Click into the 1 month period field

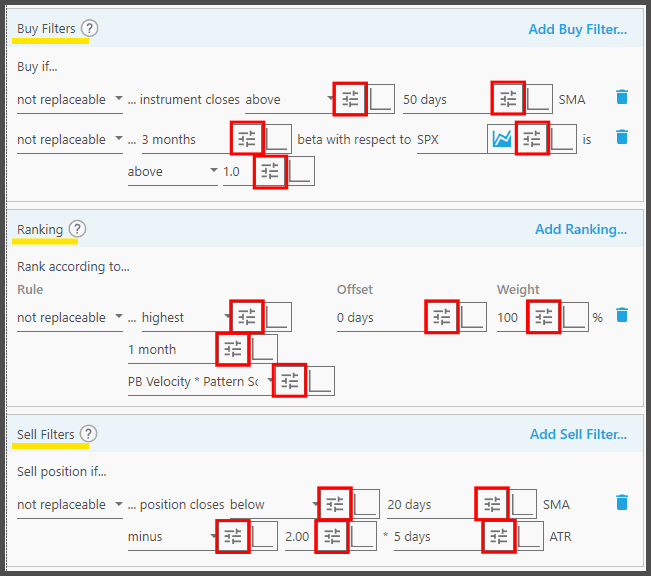pyautogui.click(x=172, y=350)
